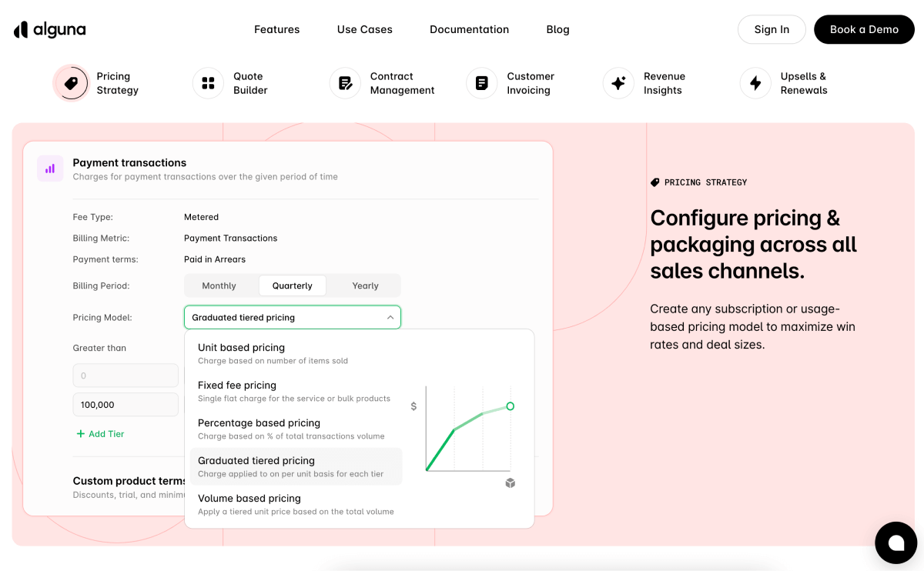Click the Alguna logo

(x=50, y=29)
